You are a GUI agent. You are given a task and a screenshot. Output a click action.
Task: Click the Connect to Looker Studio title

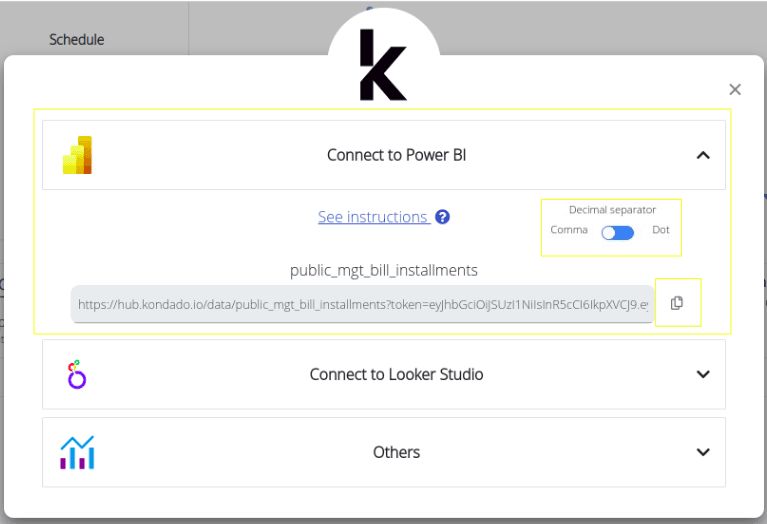pyautogui.click(x=396, y=374)
